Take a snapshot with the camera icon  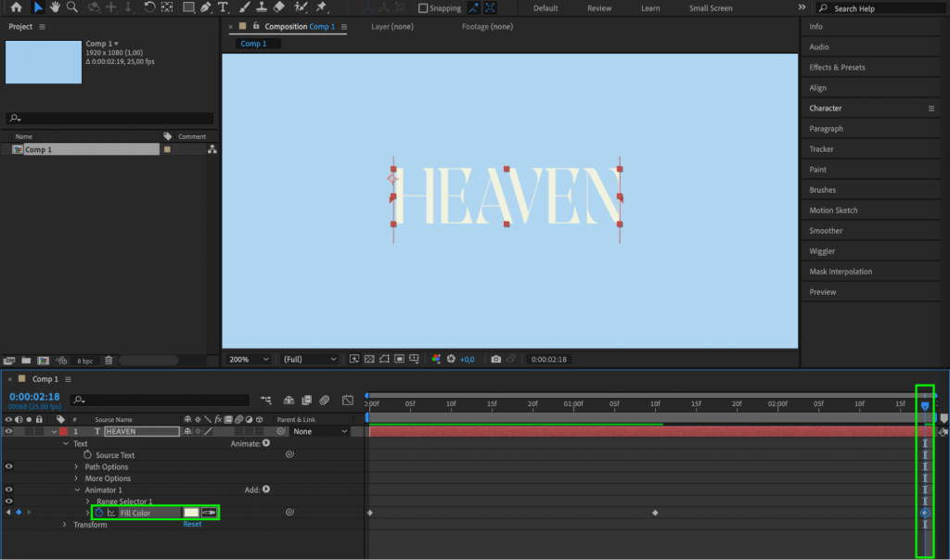[x=497, y=359]
